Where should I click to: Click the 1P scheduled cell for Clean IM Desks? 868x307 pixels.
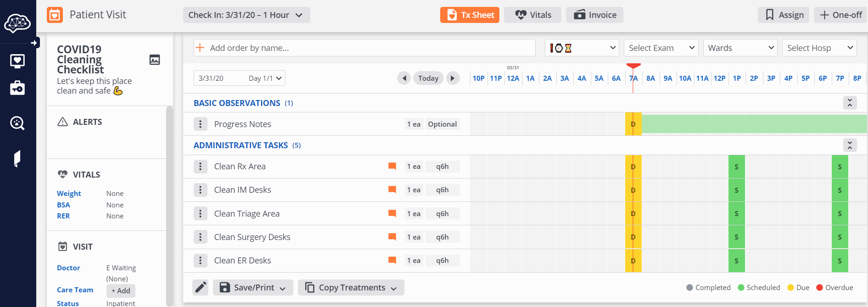pyautogui.click(x=736, y=190)
